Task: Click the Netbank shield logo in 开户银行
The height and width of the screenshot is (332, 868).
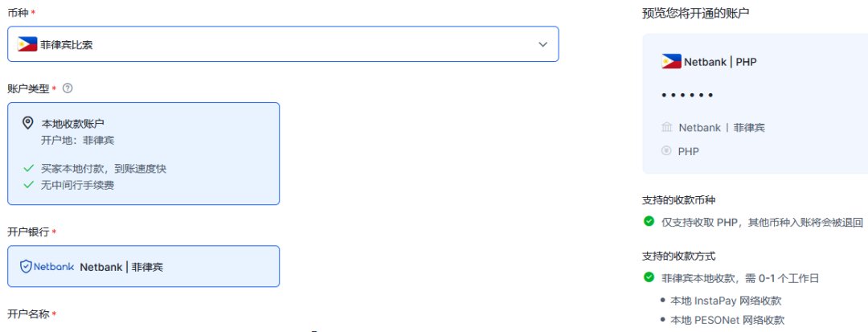Action: (x=26, y=266)
